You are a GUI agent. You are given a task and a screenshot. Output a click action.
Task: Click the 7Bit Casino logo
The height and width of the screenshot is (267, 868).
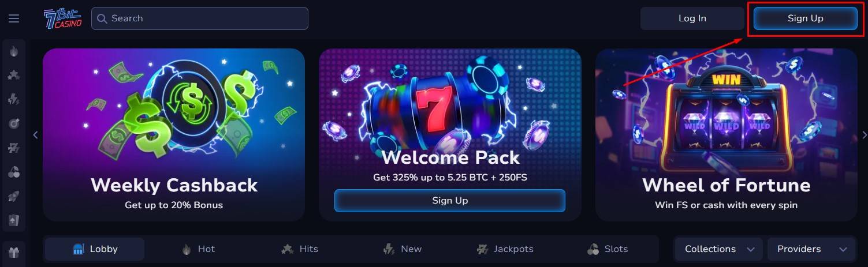[x=62, y=18]
